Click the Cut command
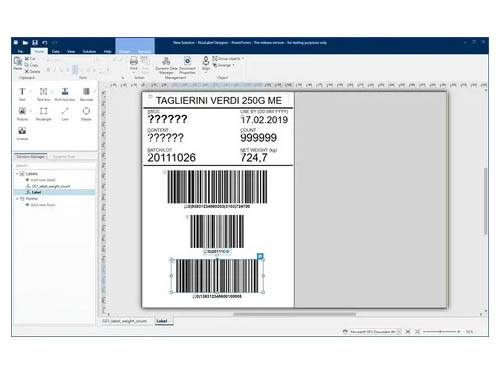Viewport: 500px width, 375px height. pos(30,59)
